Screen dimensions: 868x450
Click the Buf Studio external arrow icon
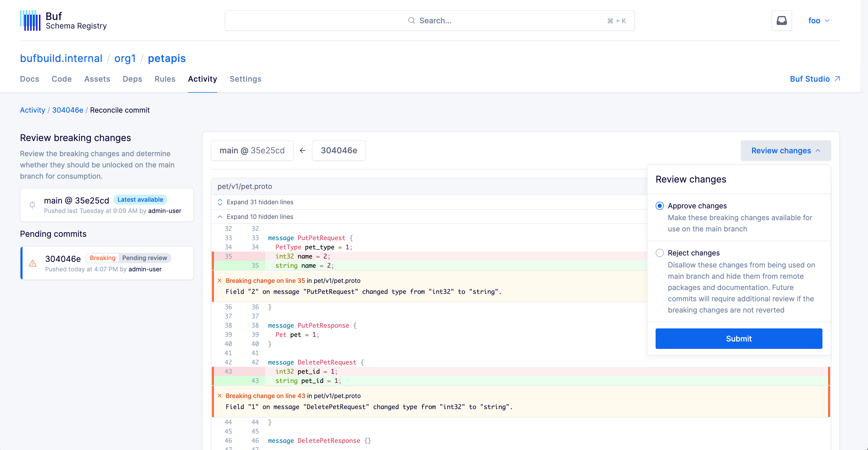pos(837,79)
